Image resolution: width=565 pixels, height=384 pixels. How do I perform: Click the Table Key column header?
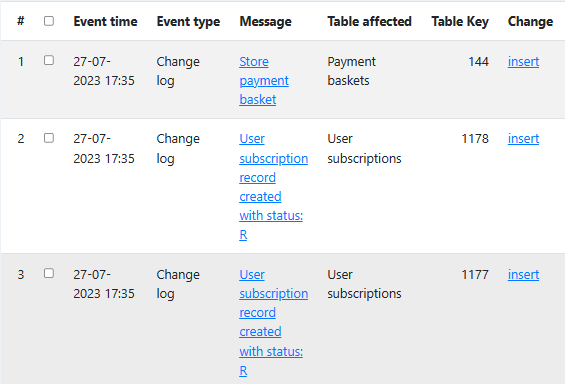(x=460, y=22)
